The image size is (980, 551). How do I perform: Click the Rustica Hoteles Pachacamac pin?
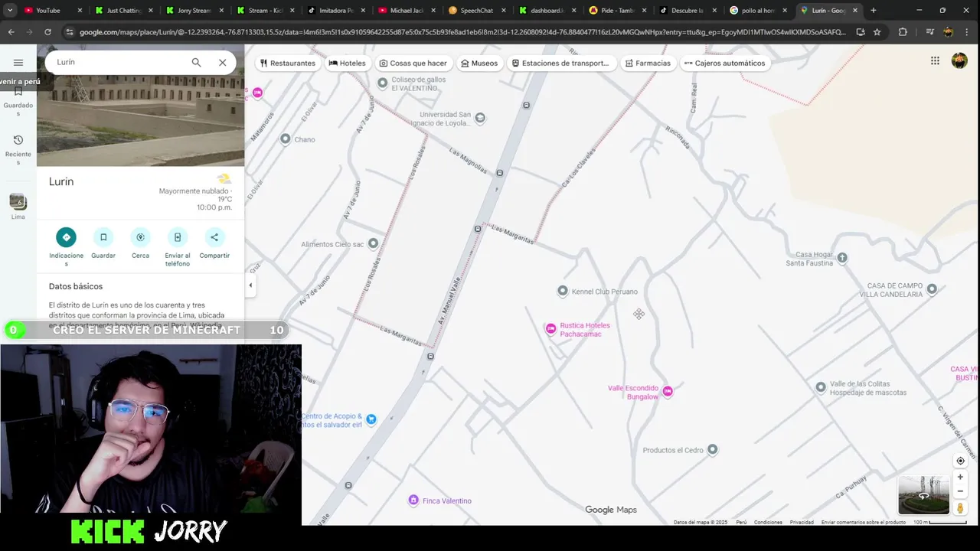point(550,329)
